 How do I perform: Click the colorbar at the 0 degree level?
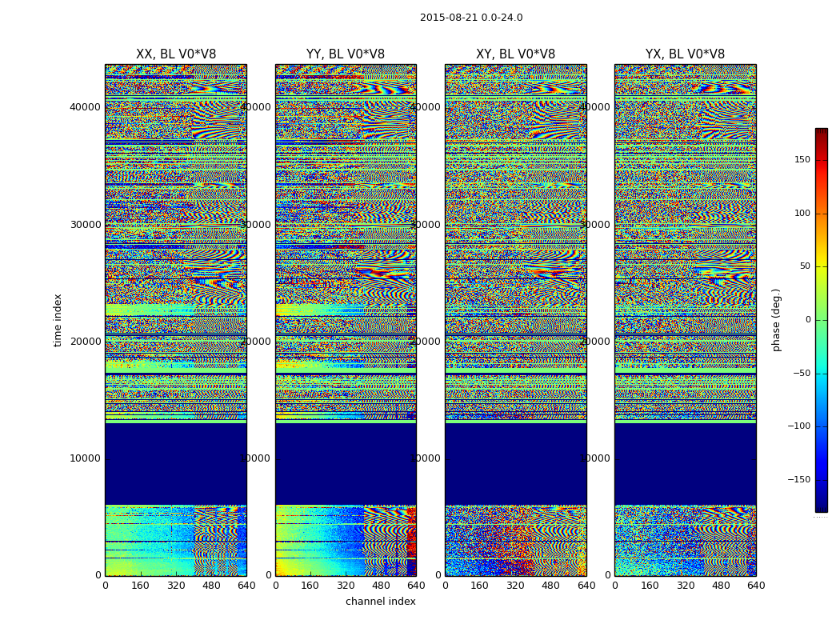click(x=822, y=320)
